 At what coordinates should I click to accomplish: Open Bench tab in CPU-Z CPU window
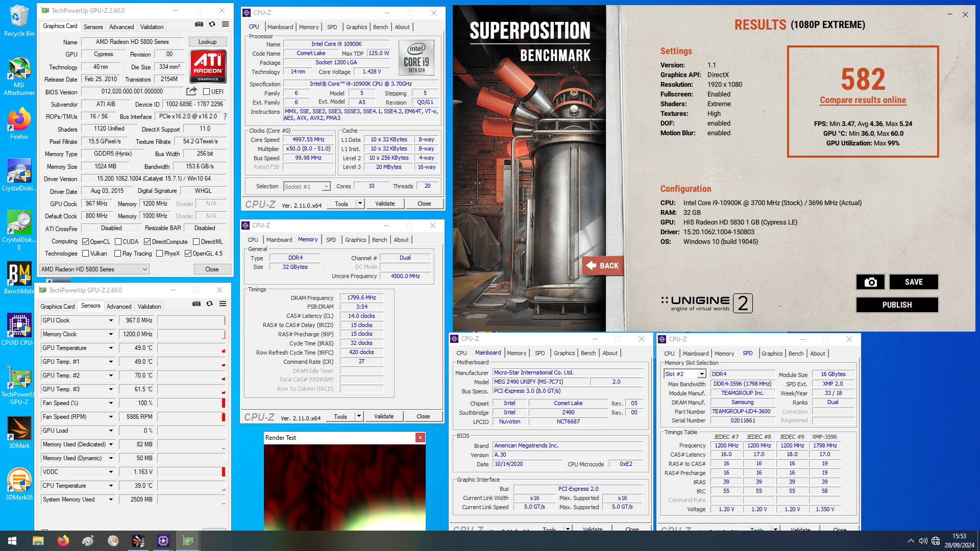coord(381,27)
